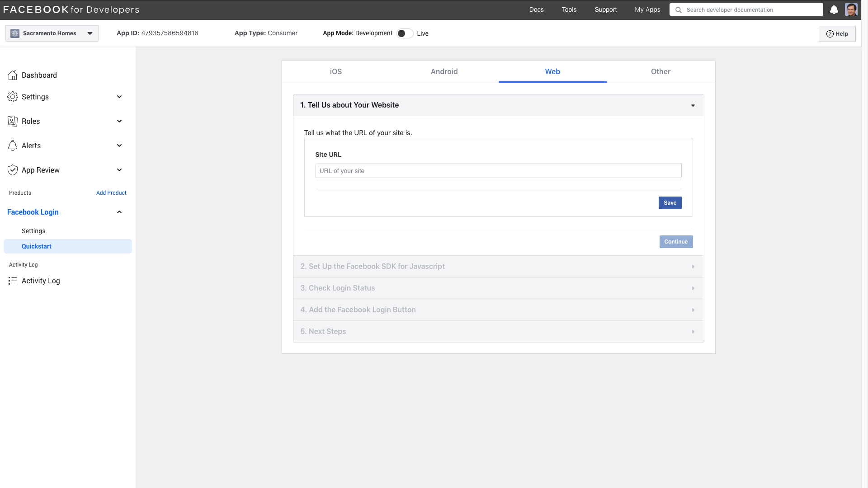Expand the Alerts sidebar section
The image size is (868, 488).
(x=119, y=145)
